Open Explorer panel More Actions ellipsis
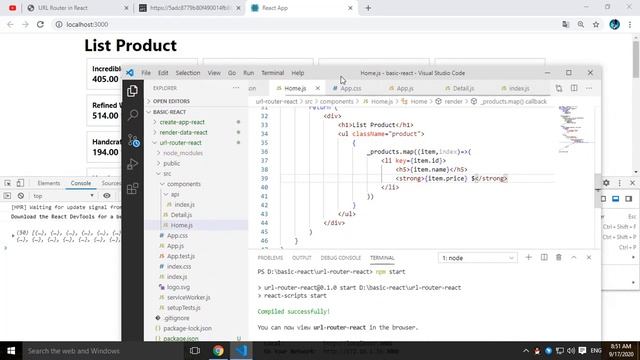The width and height of the screenshot is (640, 360). (x=236, y=88)
